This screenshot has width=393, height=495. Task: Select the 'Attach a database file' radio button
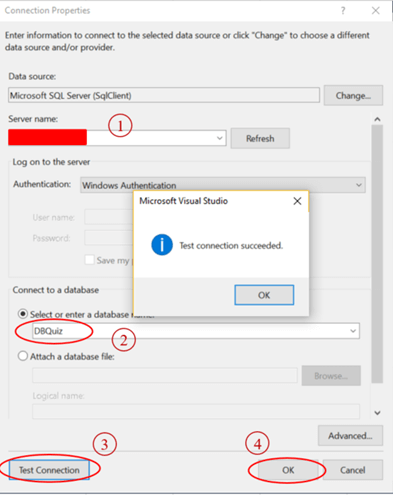click(23, 356)
